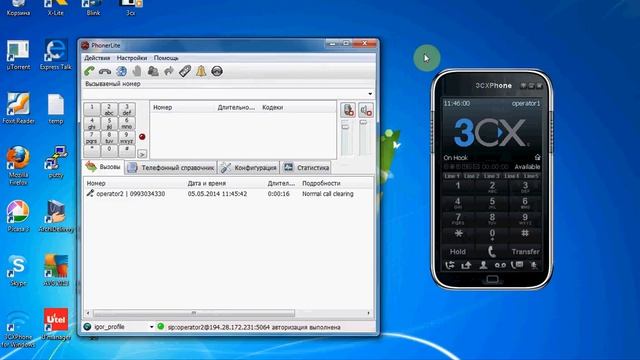
Task: Click the blue globe icon in PhonerLite toolbar
Action: tap(121, 71)
